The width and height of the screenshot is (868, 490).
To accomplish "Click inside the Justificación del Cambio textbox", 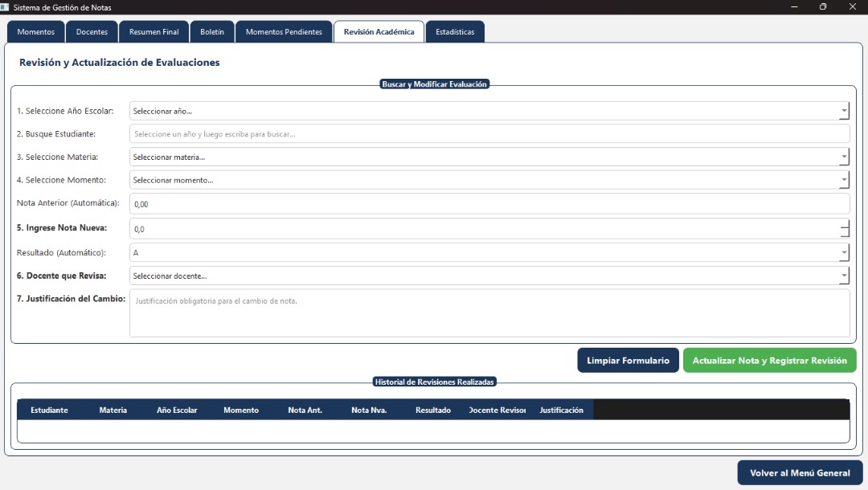I will (489, 313).
